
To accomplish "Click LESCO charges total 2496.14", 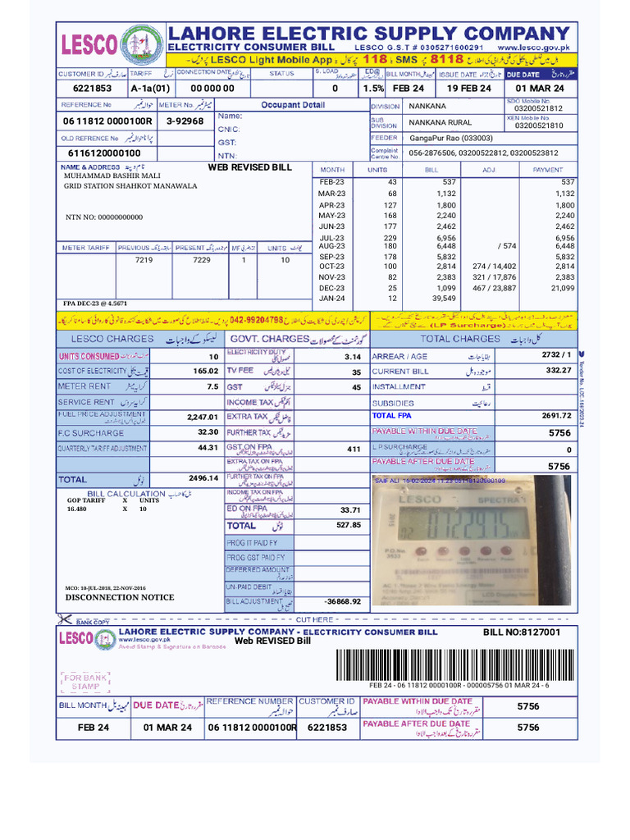I will (203, 478).
